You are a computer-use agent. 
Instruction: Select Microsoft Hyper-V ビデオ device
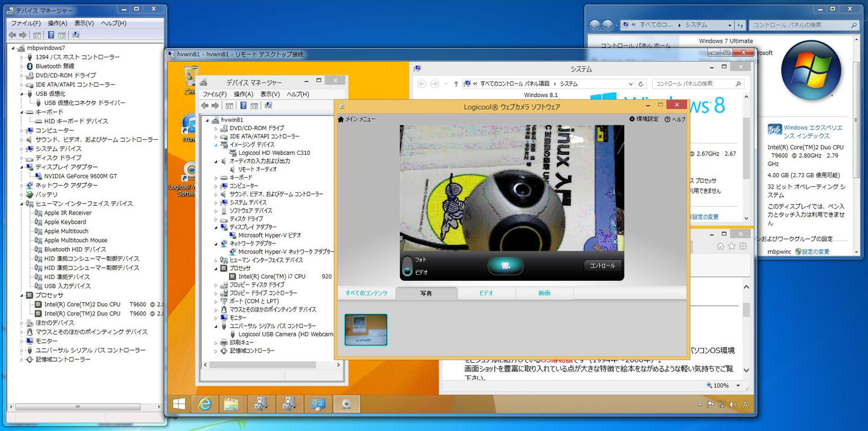coord(269,235)
